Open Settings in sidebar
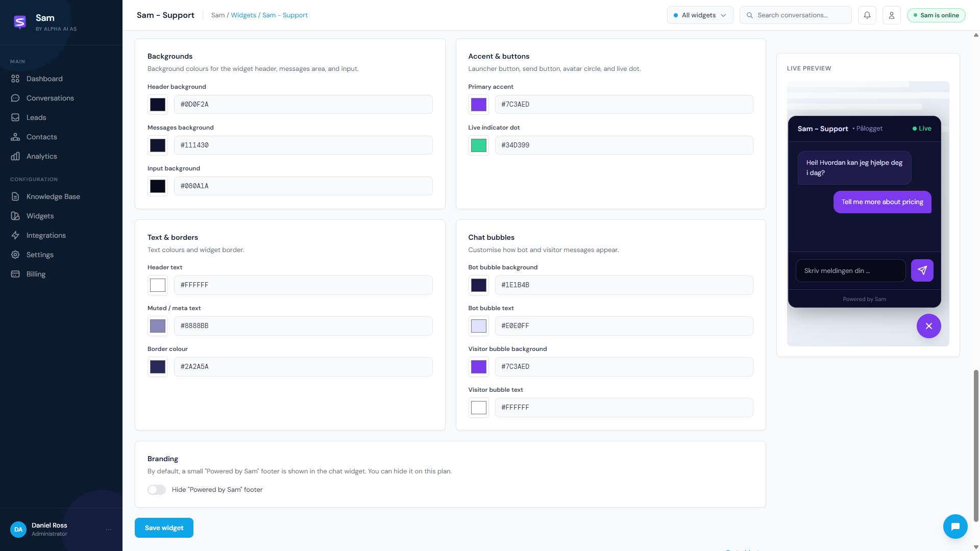 (x=61, y=255)
